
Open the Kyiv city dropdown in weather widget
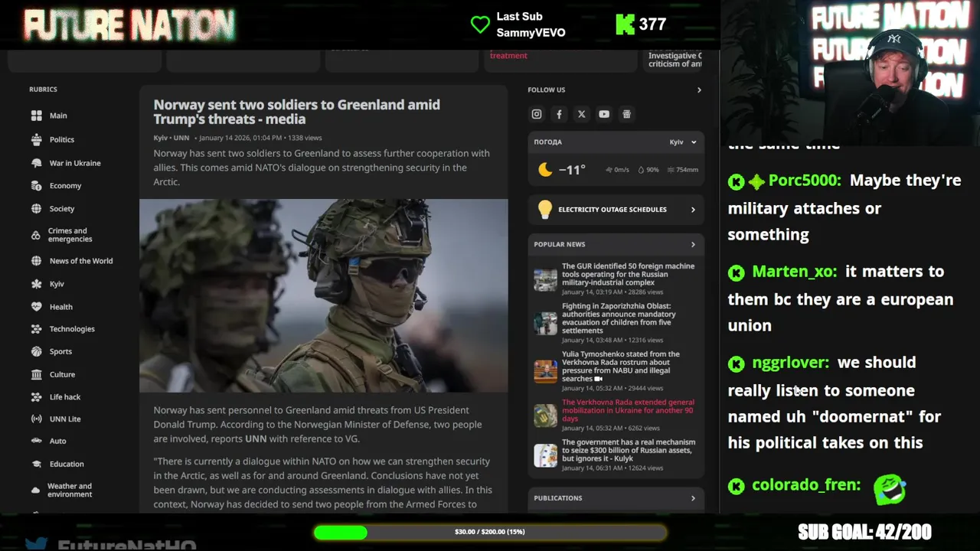coord(683,142)
